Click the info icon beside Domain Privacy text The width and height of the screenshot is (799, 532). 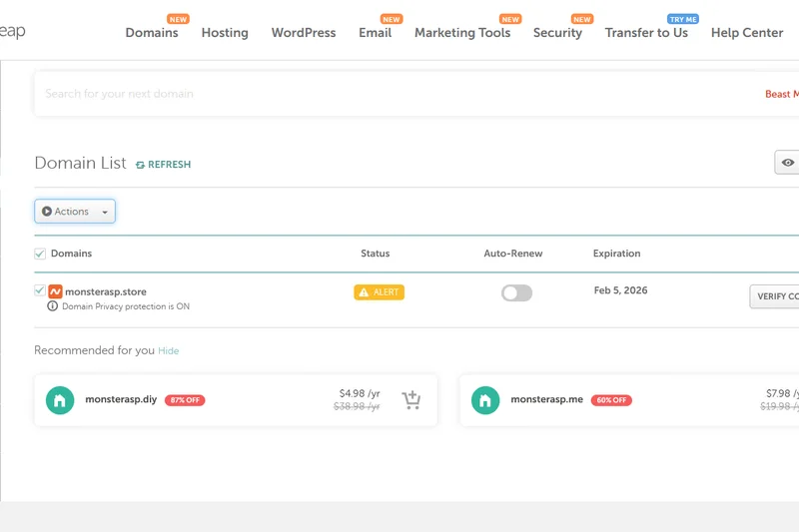click(53, 306)
